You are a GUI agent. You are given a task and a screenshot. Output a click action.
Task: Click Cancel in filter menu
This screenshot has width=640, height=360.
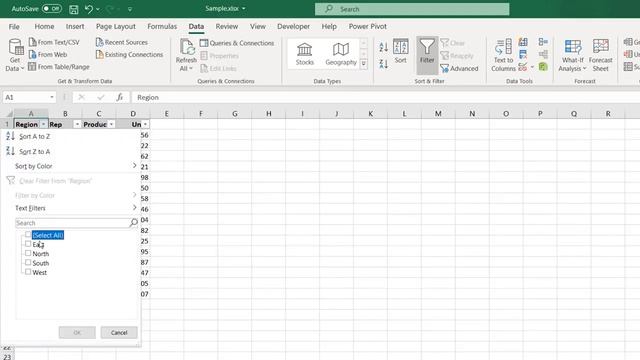[x=119, y=332]
